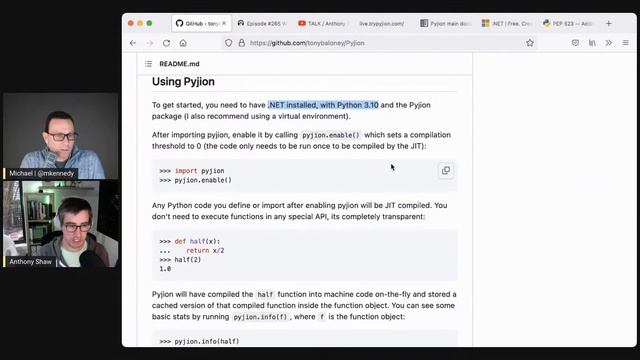Screen dimensions: 640x360
Task: Open the Library bookmarks icon
Action: 592,43
